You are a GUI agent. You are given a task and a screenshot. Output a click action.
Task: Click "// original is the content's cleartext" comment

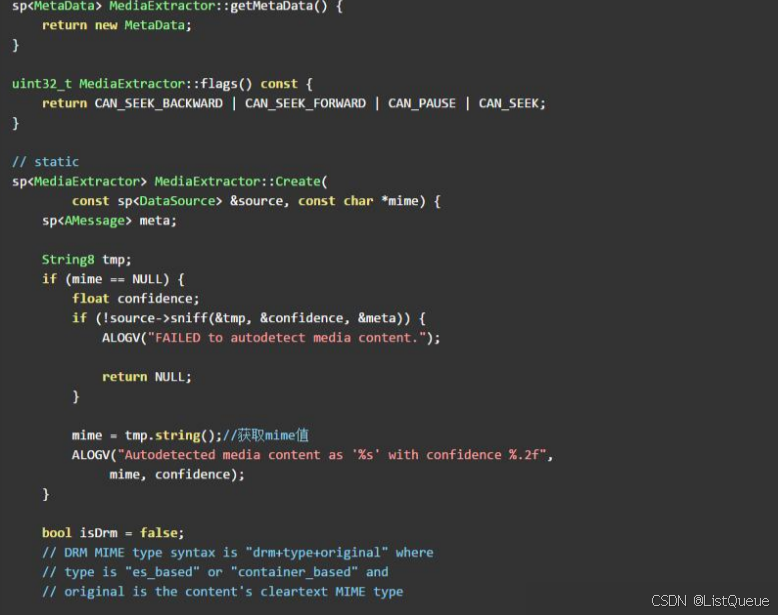click(x=185, y=592)
